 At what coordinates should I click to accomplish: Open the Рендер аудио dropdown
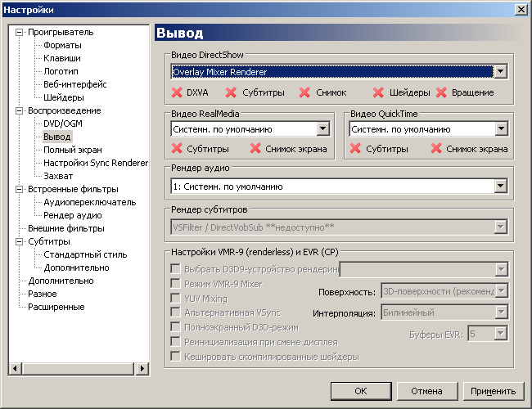(500, 187)
